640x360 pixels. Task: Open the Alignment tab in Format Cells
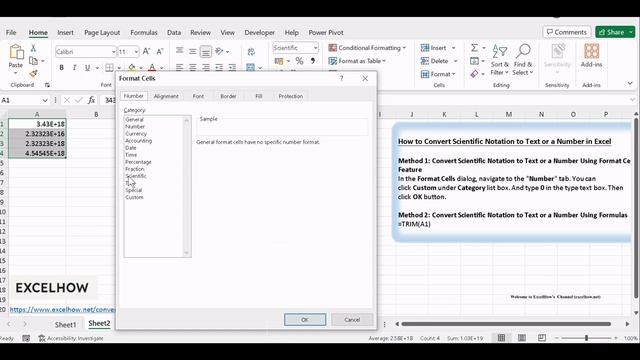(166, 96)
